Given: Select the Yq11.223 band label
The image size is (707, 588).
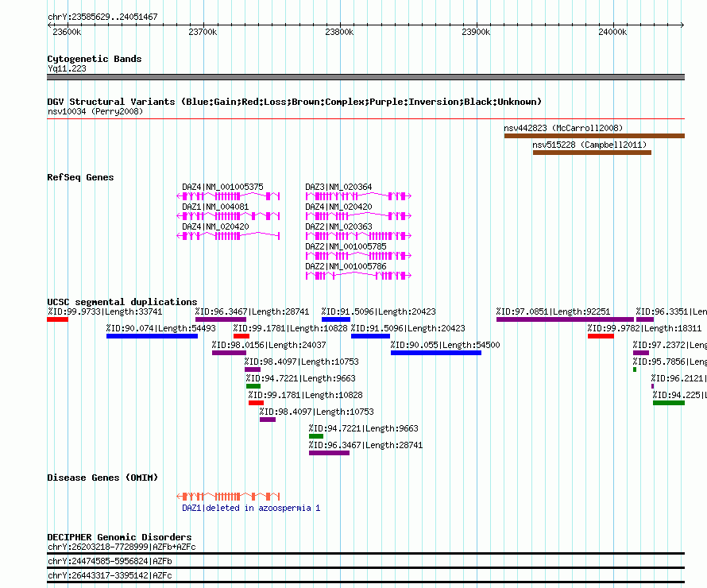Looking at the screenshot, I should [67, 68].
